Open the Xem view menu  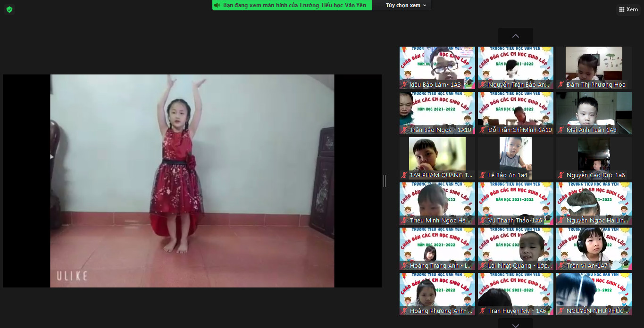pos(628,9)
